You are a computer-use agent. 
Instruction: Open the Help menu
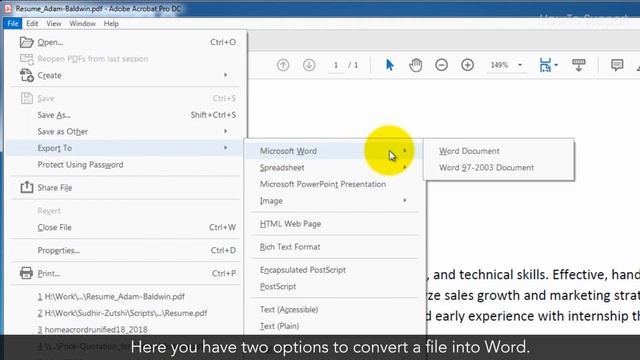point(111,23)
